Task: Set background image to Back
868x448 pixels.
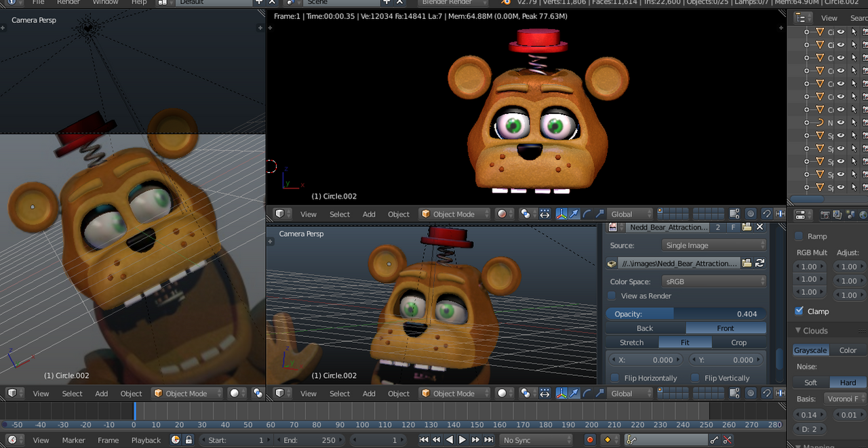Action: (x=645, y=328)
